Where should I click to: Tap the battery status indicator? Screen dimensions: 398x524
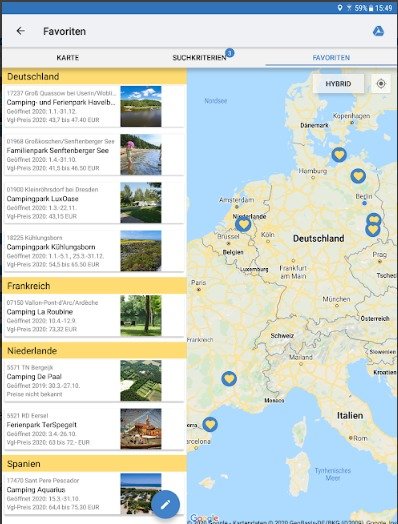click(371, 8)
